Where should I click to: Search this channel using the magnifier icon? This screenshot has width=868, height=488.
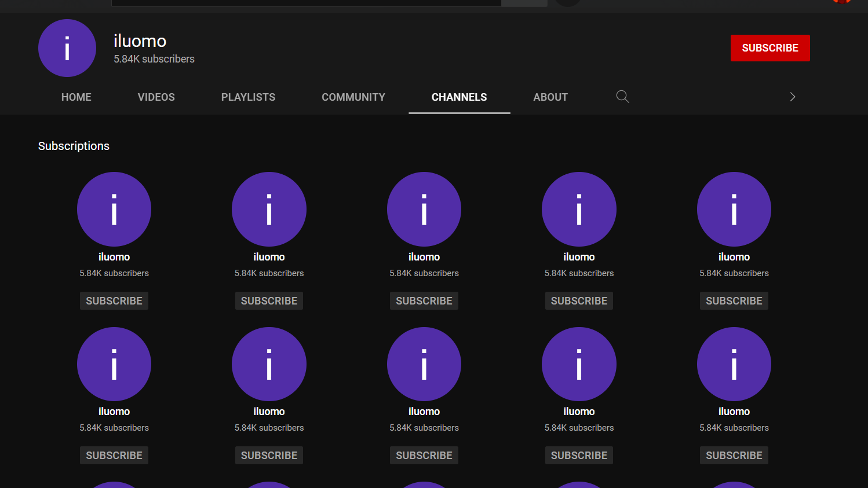pyautogui.click(x=622, y=97)
